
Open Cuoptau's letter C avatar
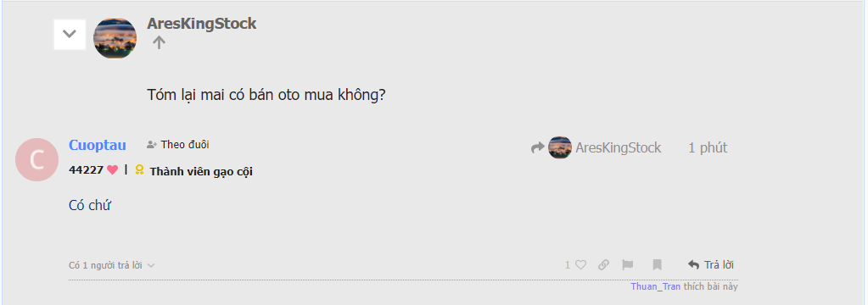(x=36, y=159)
